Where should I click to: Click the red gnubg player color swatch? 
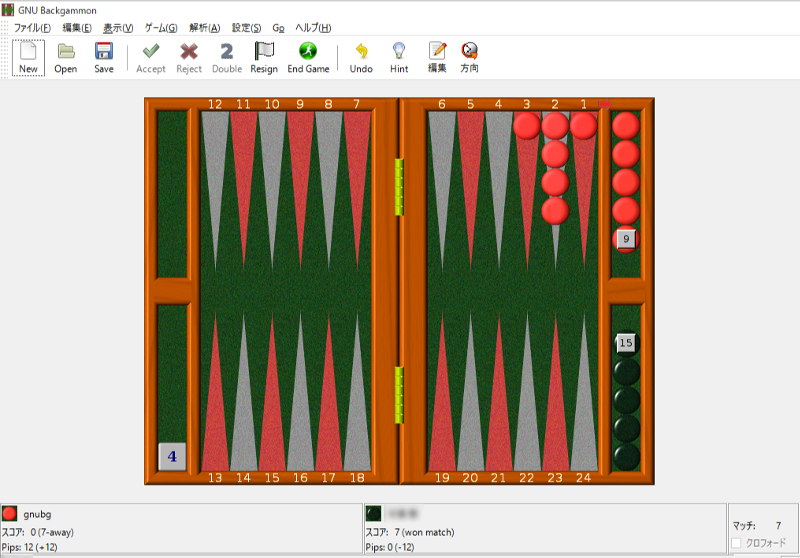click(10, 513)
